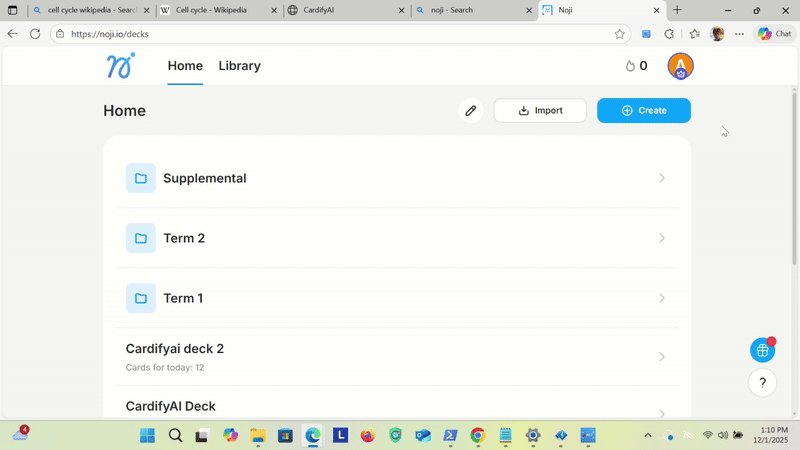Expand the Term 1 row chevron
Screen dimensions: 800x450
(x=662, y=298)
